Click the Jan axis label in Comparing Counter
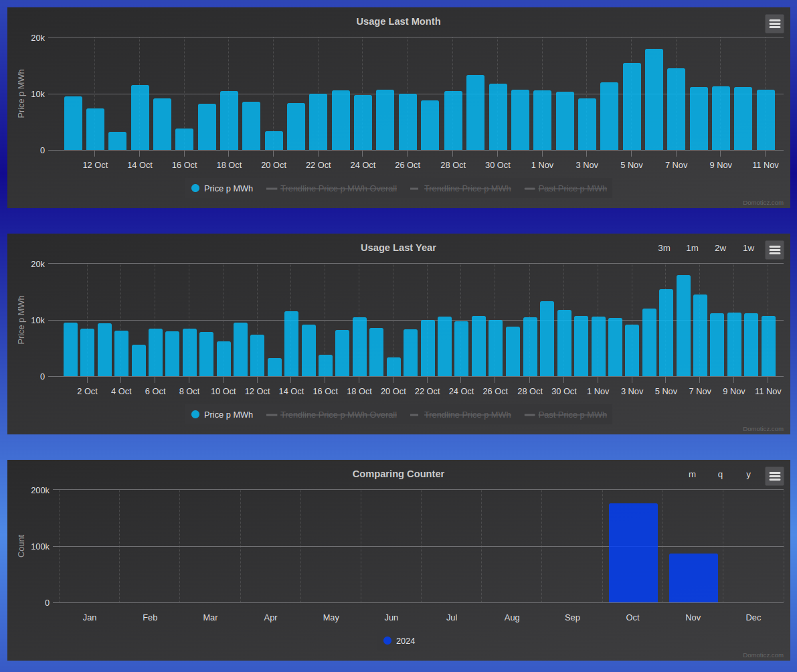The height and width of the screenshot is (672, 797). [90, 618]
